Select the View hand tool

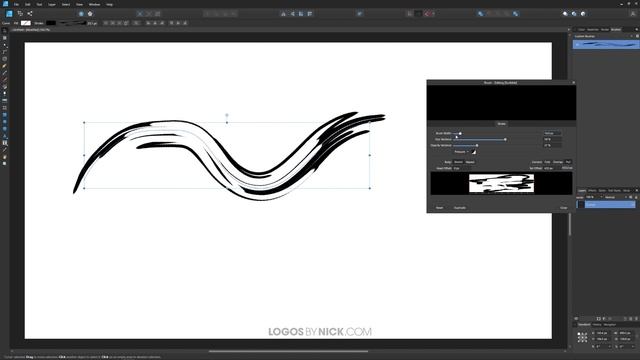pyautogui.click(x=4, y=157)
